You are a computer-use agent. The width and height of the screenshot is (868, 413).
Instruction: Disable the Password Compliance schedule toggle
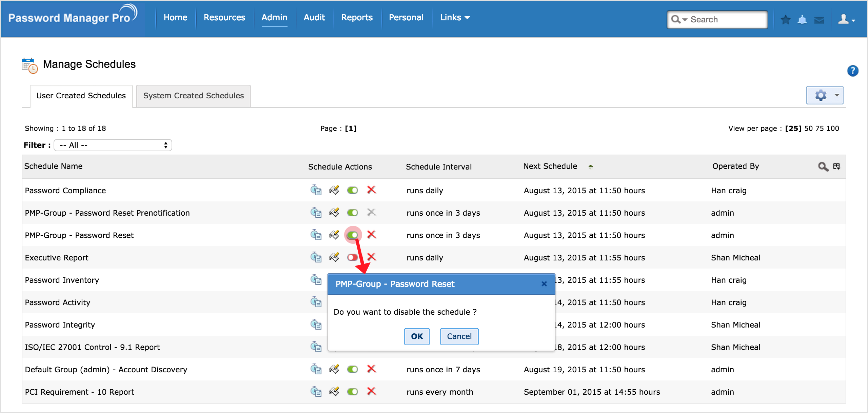coord(352,190)
